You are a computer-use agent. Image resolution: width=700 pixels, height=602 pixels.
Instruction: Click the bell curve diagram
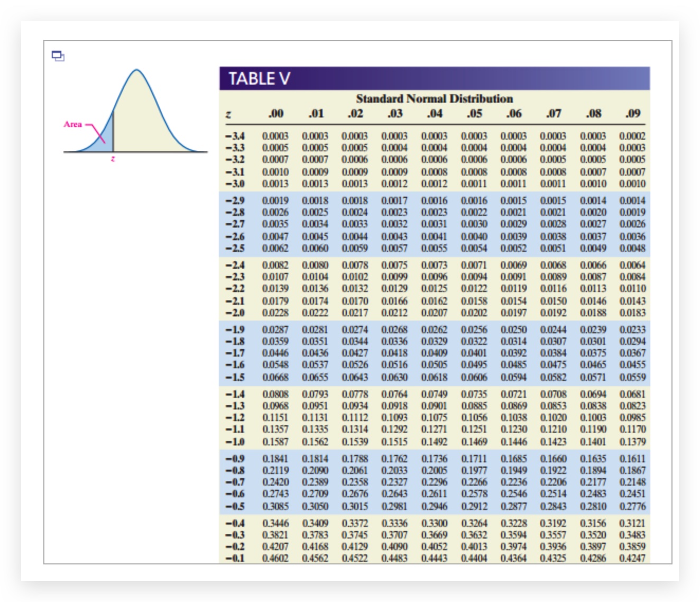click(136, 111)
